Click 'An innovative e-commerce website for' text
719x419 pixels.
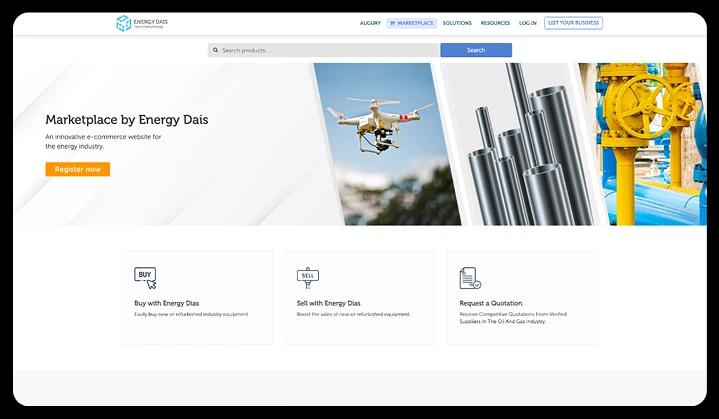(103, 137)
